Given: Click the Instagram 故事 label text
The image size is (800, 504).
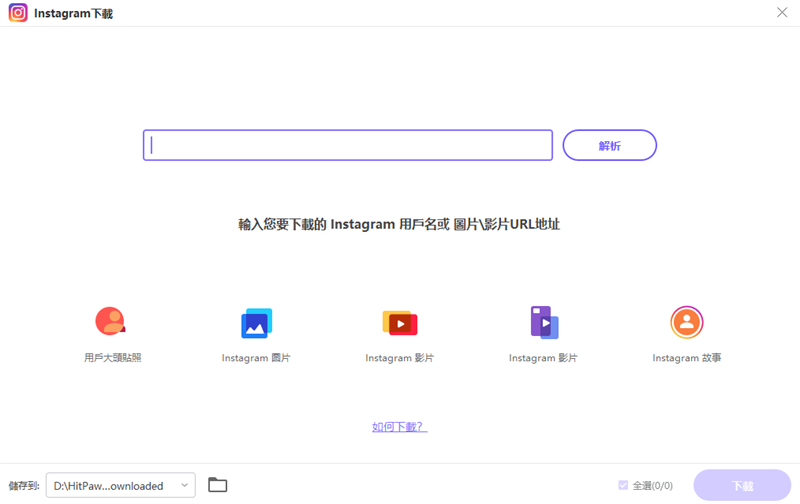Looking at the screenshot, I should 687,358.
